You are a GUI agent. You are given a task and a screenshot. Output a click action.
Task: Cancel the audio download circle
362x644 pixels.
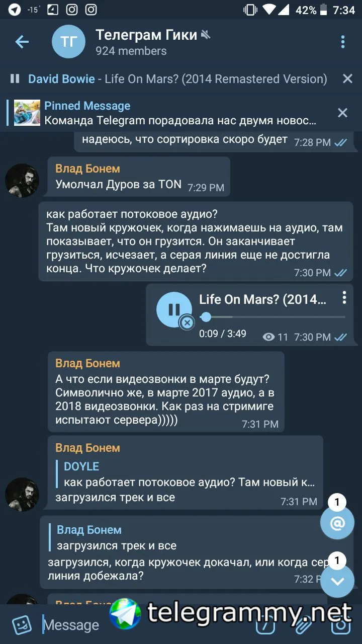click(187, 323)
